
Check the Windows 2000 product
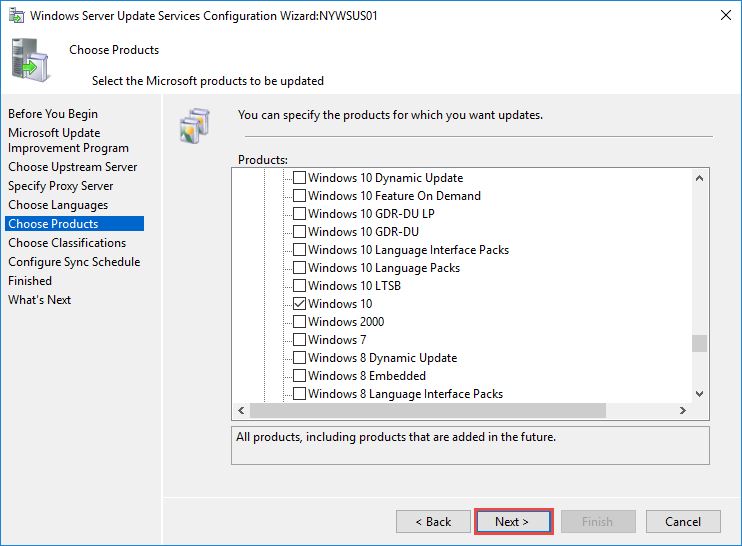[299, 322]
